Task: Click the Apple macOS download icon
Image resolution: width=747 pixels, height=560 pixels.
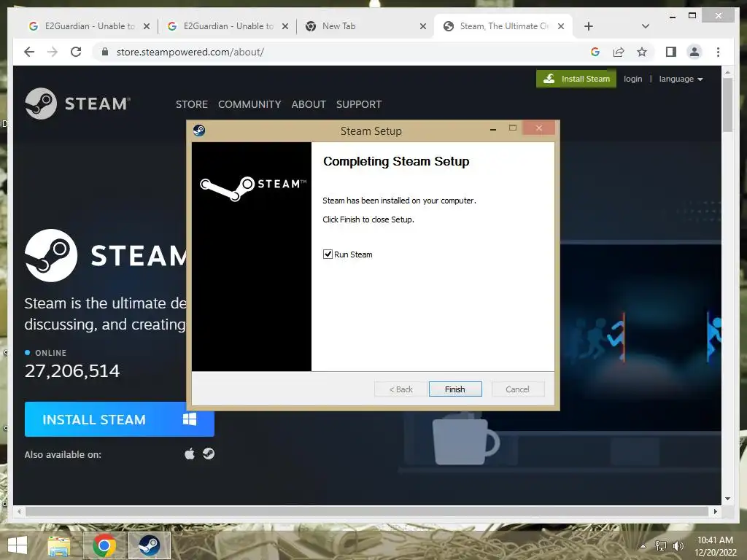Action: click(190, 454)
